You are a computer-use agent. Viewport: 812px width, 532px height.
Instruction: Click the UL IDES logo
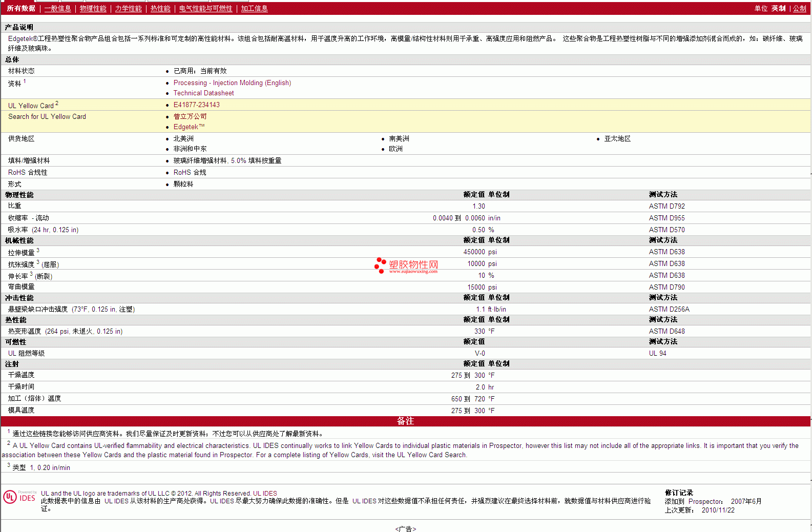pos(20,497)
